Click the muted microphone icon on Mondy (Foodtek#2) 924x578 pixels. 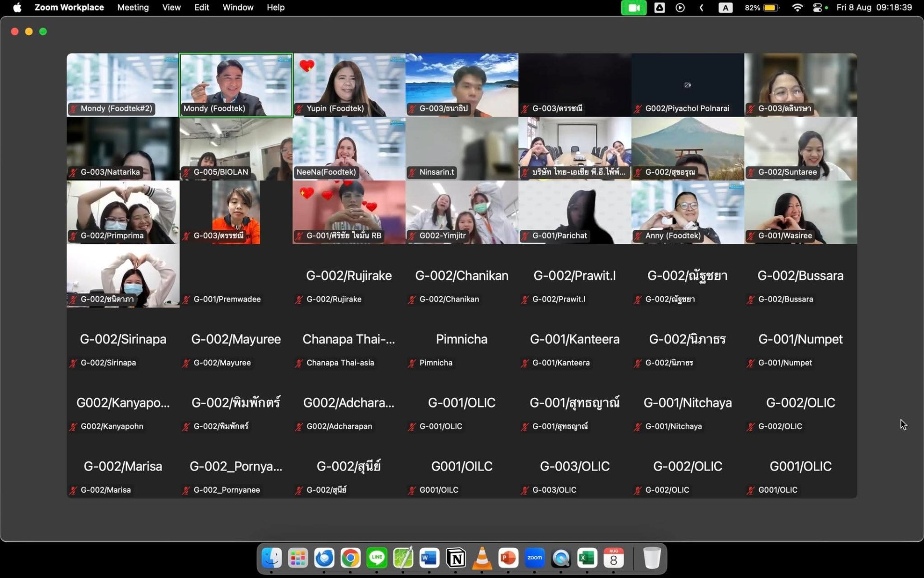tap(74, 109)
